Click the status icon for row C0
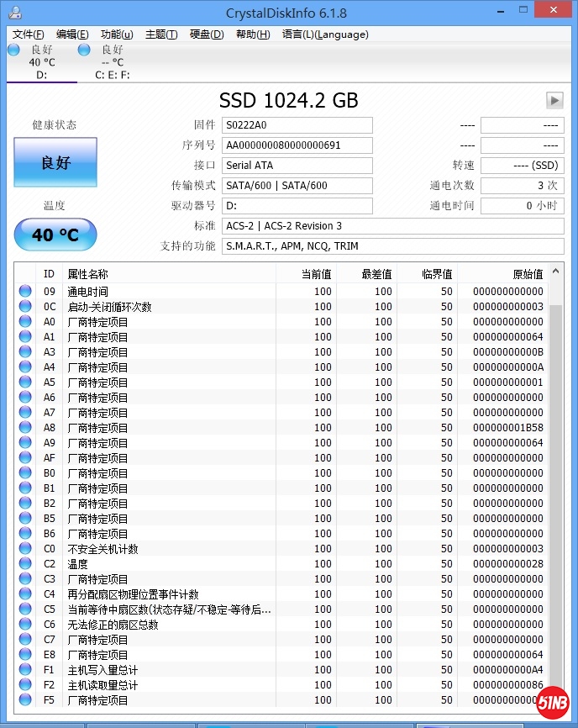The width and height of the screenshot is (578, 728). [25, 548]
